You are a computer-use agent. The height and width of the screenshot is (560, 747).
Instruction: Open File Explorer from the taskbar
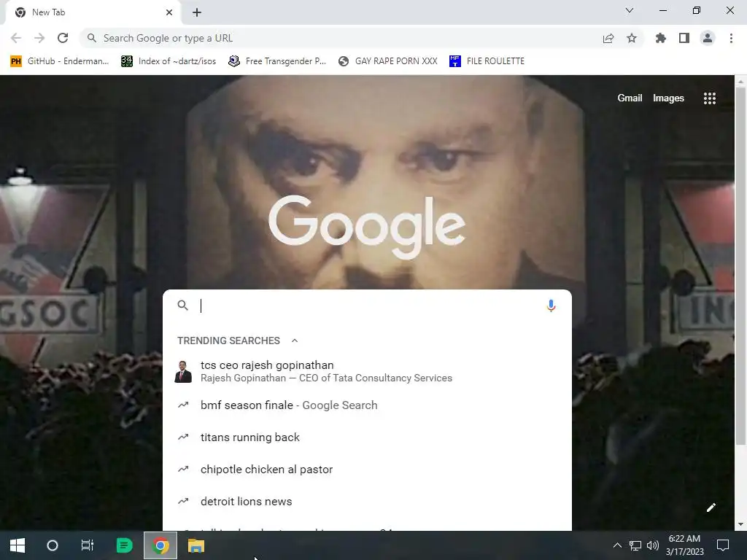pos(196,545)
